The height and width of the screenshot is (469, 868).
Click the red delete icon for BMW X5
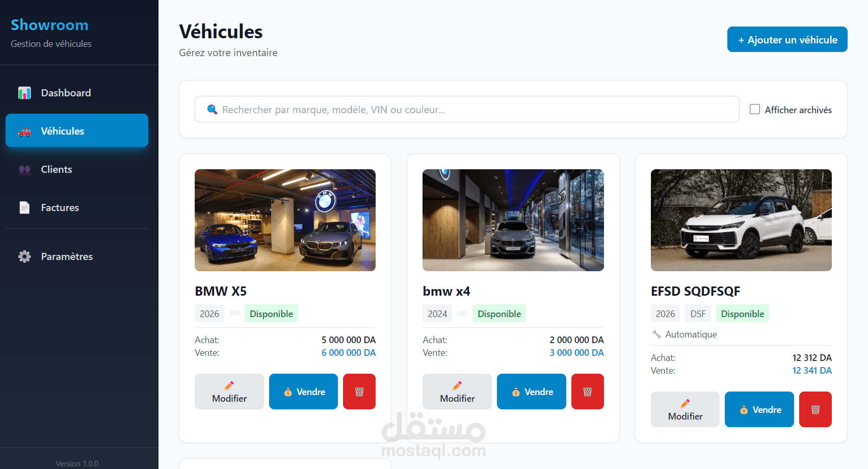pos(359,392)
